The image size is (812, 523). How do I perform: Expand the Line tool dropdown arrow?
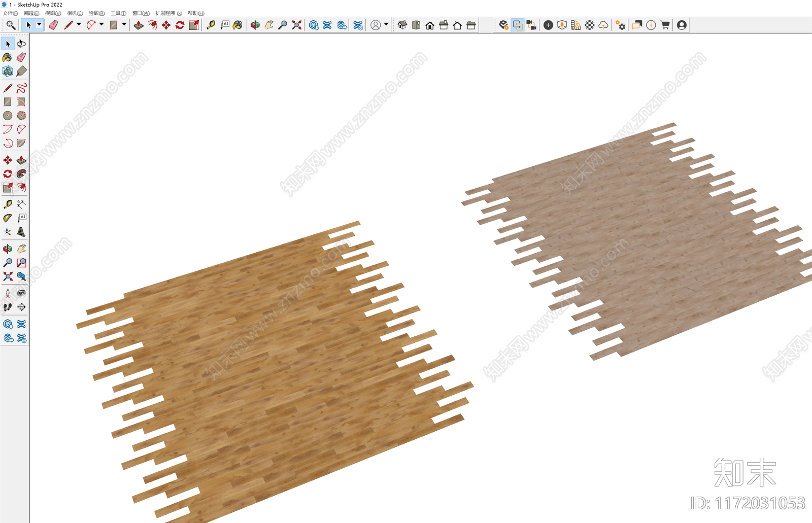tap(79, 24)
